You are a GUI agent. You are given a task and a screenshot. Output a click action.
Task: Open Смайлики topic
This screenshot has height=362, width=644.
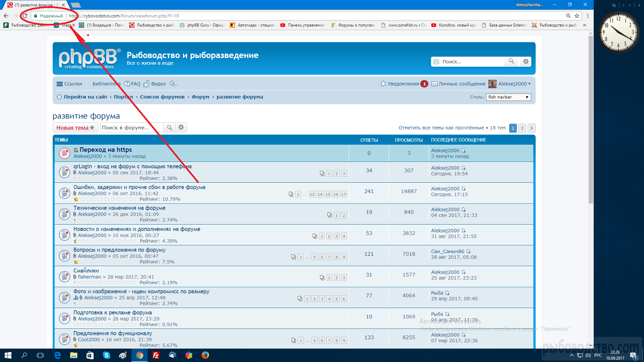[x=86, y=271]
